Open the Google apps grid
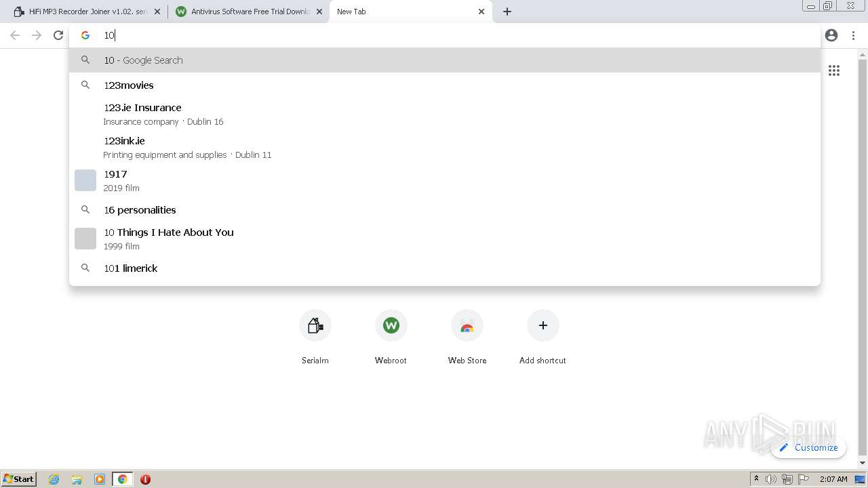The width and height of the screenshot is (868, 488). (x=834, y=70)
